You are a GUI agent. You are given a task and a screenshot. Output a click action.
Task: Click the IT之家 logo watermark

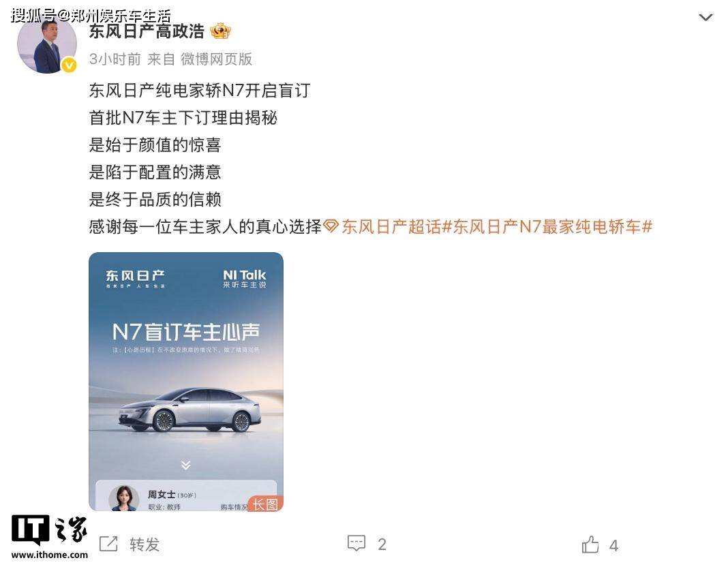click(49, 537)
